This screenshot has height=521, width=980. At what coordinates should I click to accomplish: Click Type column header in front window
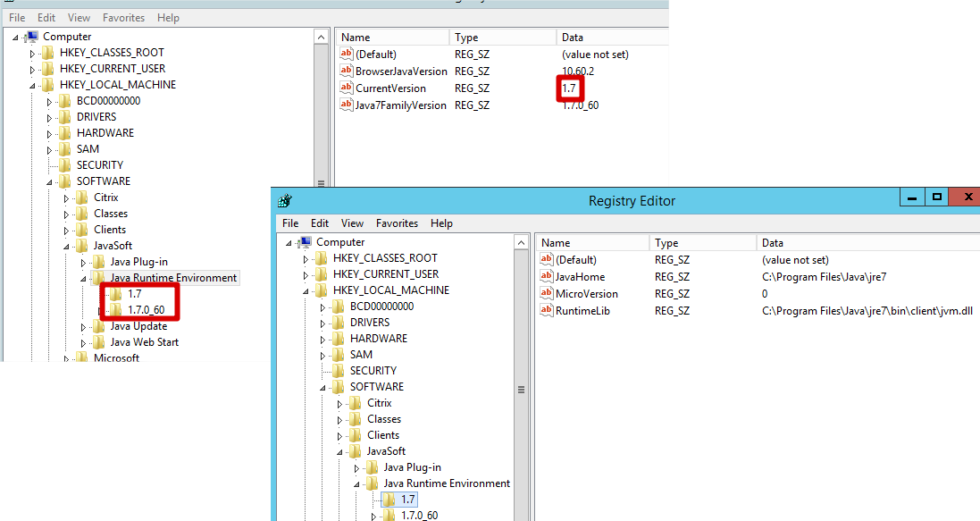click(702, 243)
